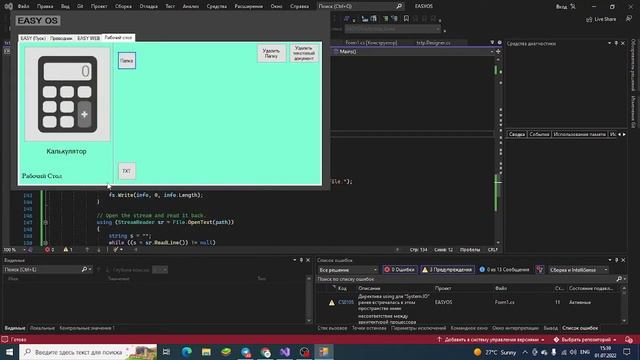Viewport: 640px width, 360px height.
Task: Switch to the Стек вызовов tab
Action: 332,328
